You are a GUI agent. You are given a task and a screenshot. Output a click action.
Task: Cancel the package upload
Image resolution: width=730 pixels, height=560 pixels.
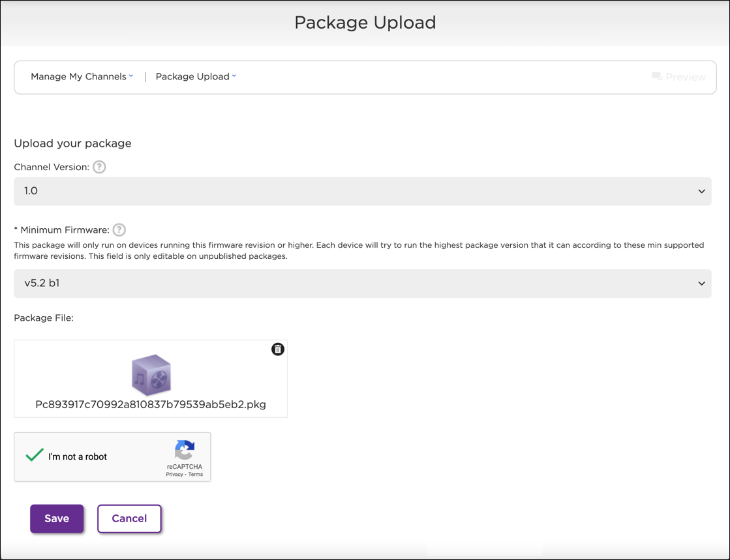pos(129,518)
